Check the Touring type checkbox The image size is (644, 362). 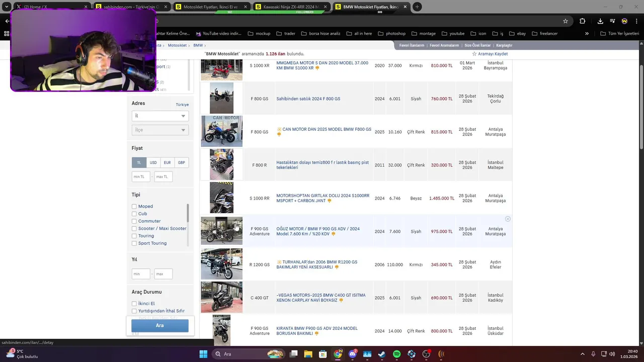pyautogui.click(x=134, y=236)
